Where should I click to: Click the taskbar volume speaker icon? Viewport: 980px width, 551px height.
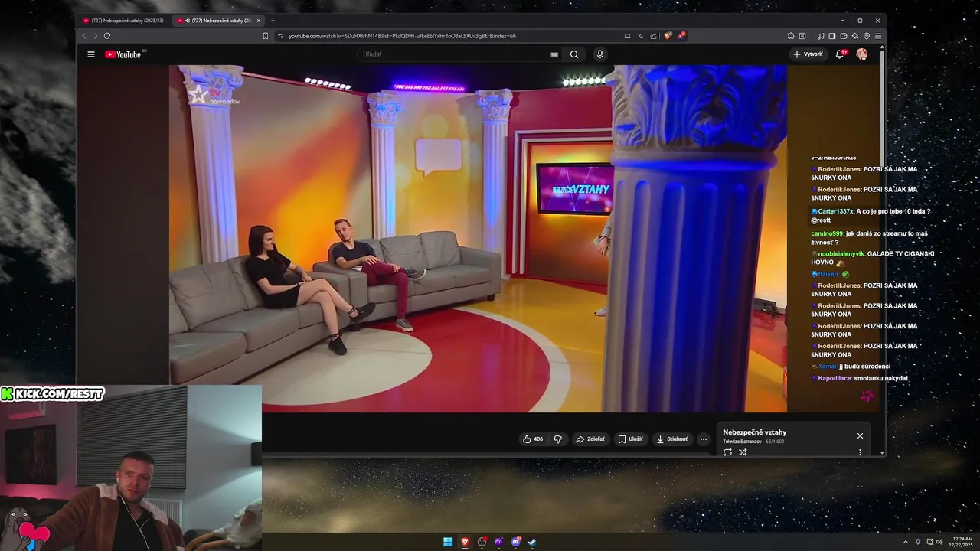click(x=941, y=542)
